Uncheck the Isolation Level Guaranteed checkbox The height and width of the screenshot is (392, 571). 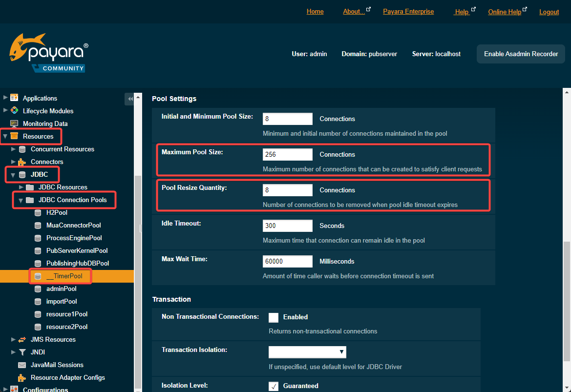[x=274, y=386]
